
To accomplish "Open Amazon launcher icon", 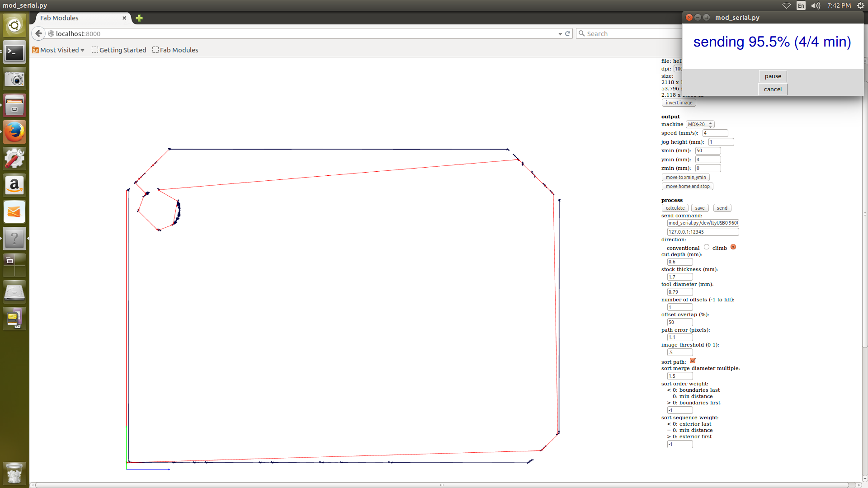I will coord(14,185).
